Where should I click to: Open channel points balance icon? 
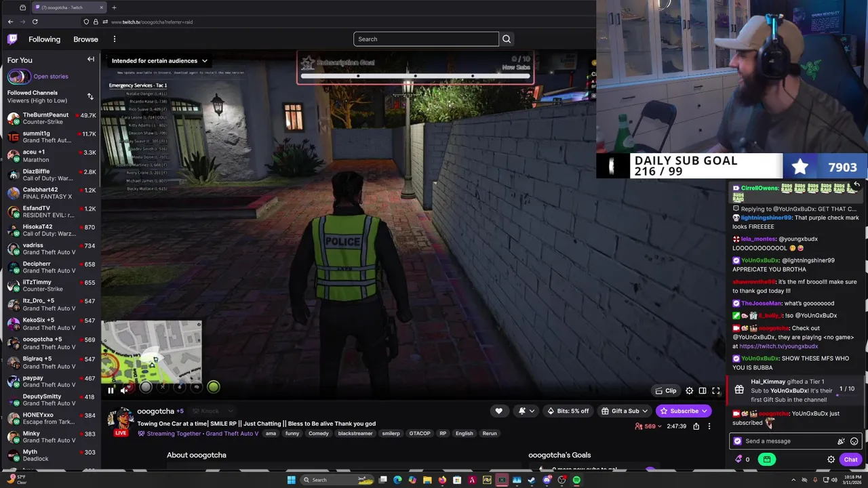coord(743,460)
